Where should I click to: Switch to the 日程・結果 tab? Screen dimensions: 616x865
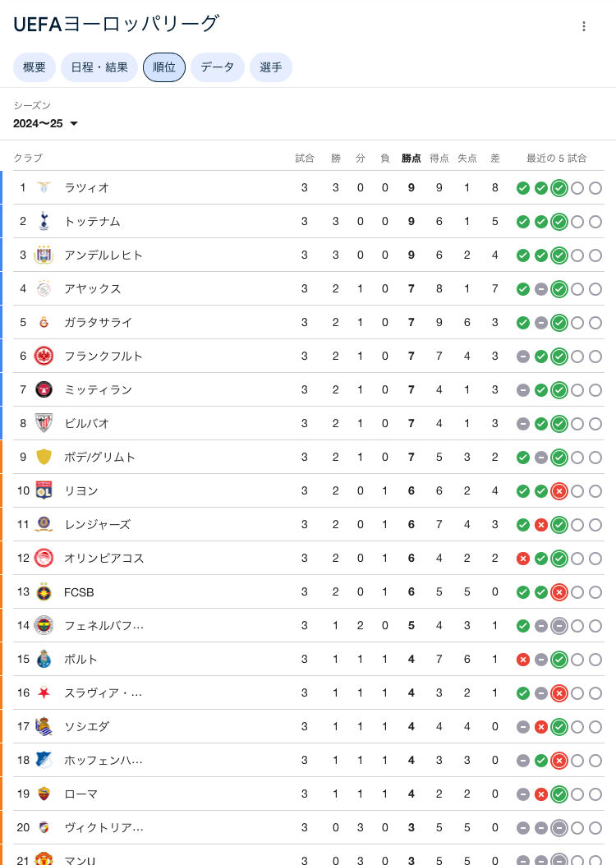click(99, 67)
